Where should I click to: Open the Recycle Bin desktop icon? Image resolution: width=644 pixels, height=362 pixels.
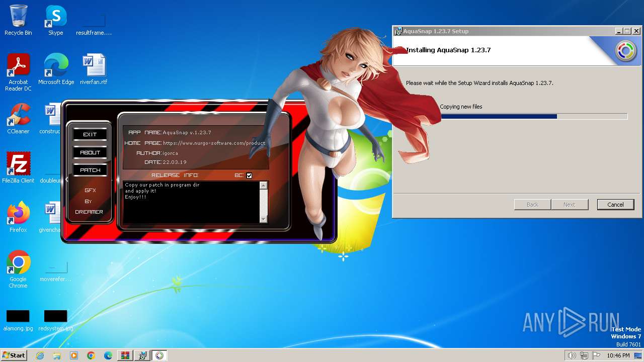click(18, 20)
